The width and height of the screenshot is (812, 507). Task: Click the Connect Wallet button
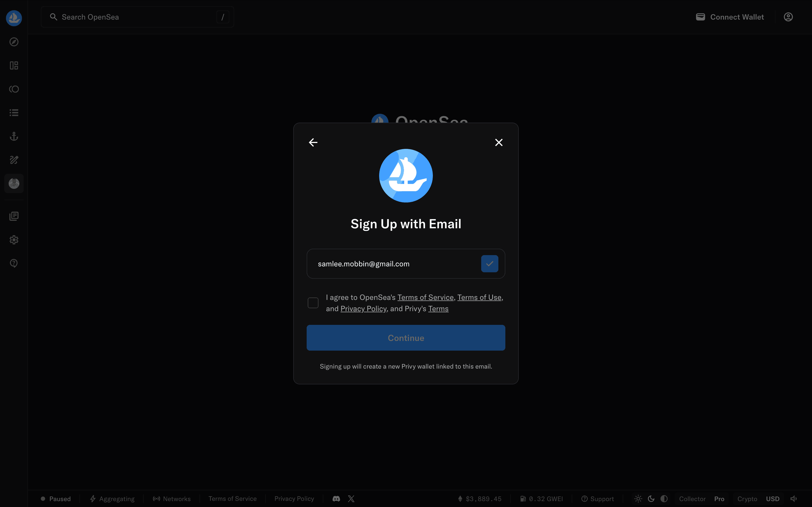[730, 17]
